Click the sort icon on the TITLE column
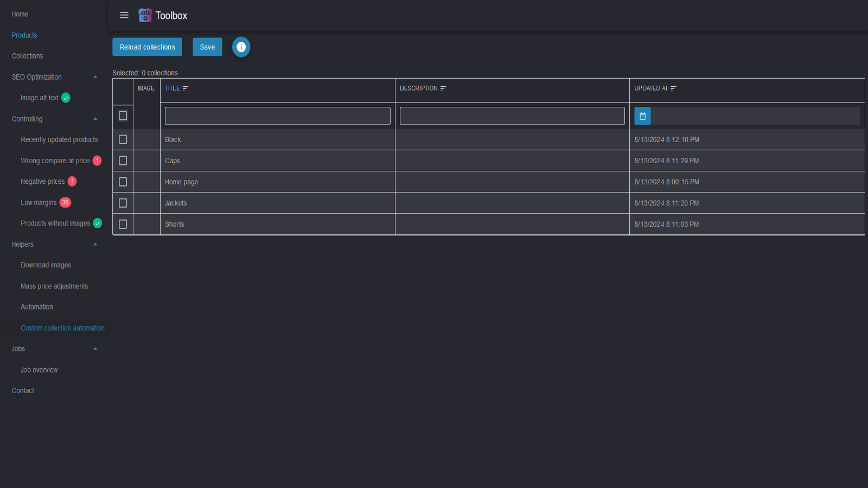 coord(186,87)
